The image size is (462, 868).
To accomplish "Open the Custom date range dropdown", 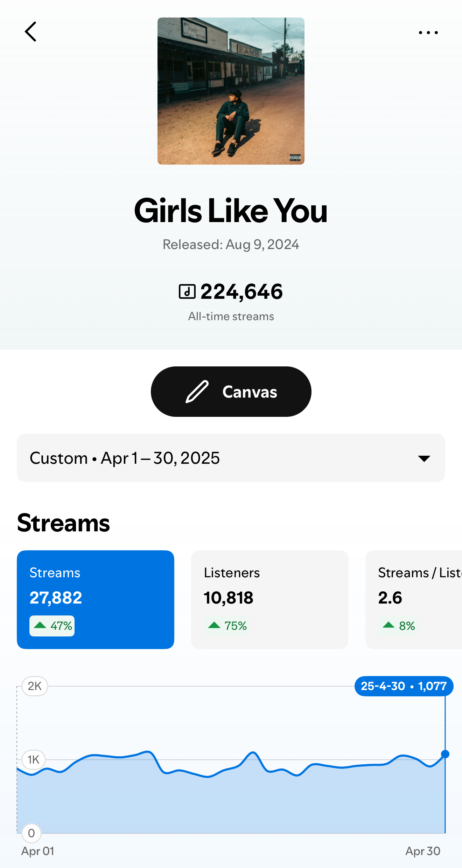I will (x=231, y=458).
